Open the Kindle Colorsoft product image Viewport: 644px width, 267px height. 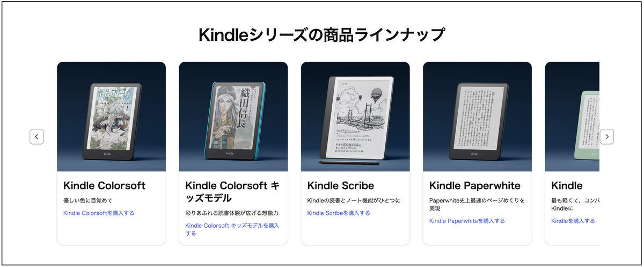[112, 117]
